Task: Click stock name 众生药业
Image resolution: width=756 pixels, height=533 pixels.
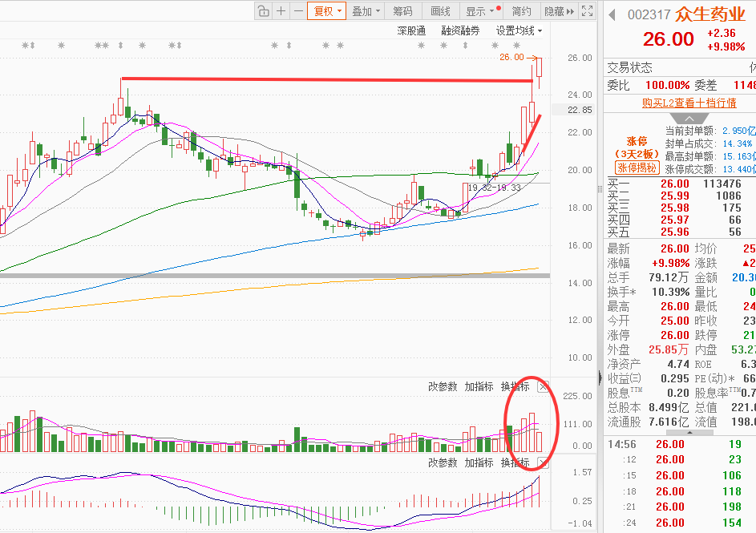Action: tap(710, 14)
